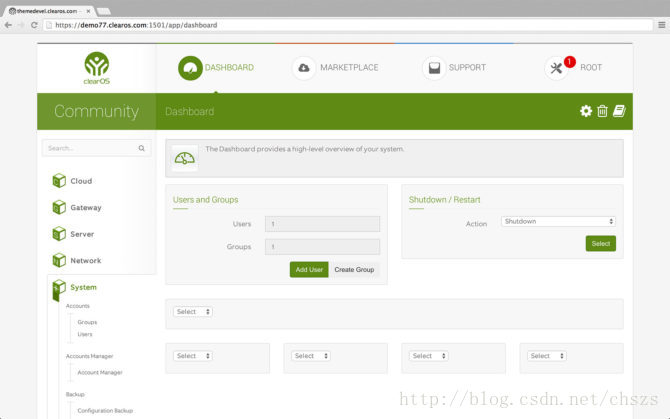The height and width of the screenshot is (419, 670).
Task: Click the Accounts subsection heading
Action: pyautogui.click(x=78, y=306)
